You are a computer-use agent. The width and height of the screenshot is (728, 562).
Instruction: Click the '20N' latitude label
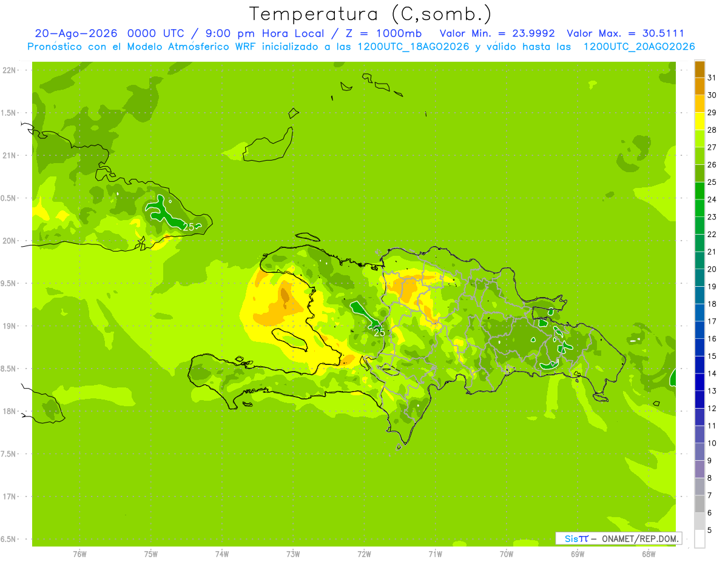click(10, 241)
